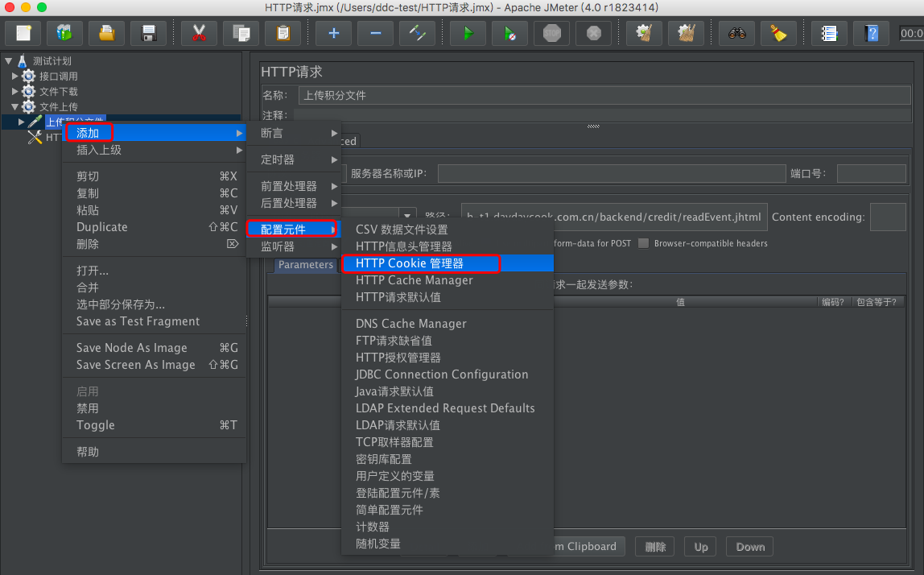Viewport: 924px width, 575px height.
Task: Collapse the 文件上传 tree node
Action: point(14,107)
